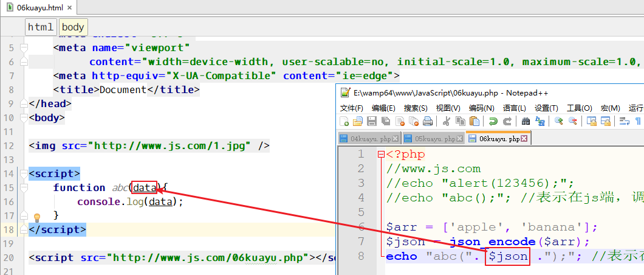
Task: Click the lightbulb hint icon at line 17
Action: [36, 217]
